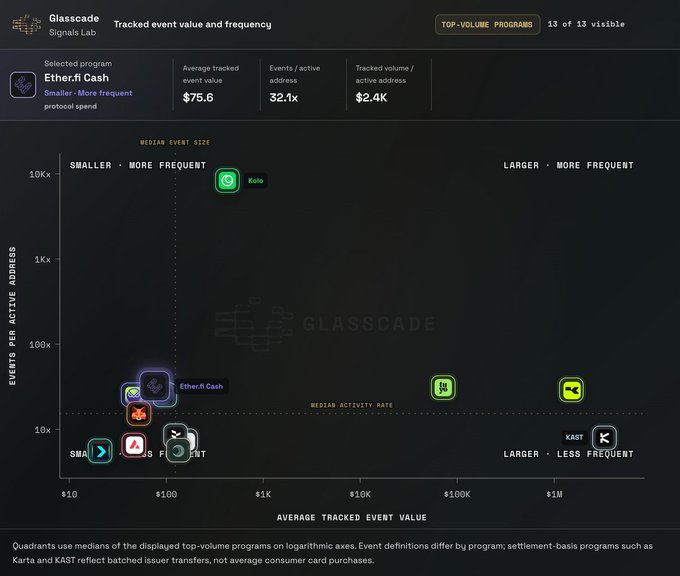Click the $75.6 average event value
Viewport: 680px width, 576px height.
coord(198,98)
